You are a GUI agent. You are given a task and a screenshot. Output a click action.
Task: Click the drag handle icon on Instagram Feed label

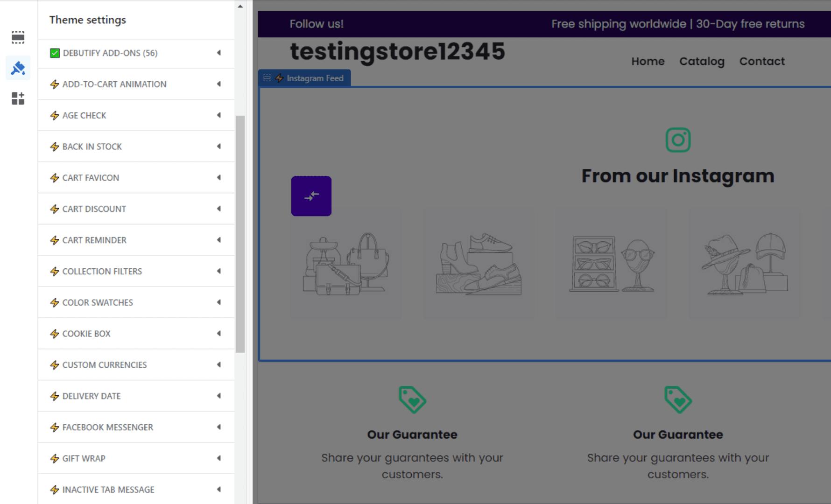tap(267, 78)
